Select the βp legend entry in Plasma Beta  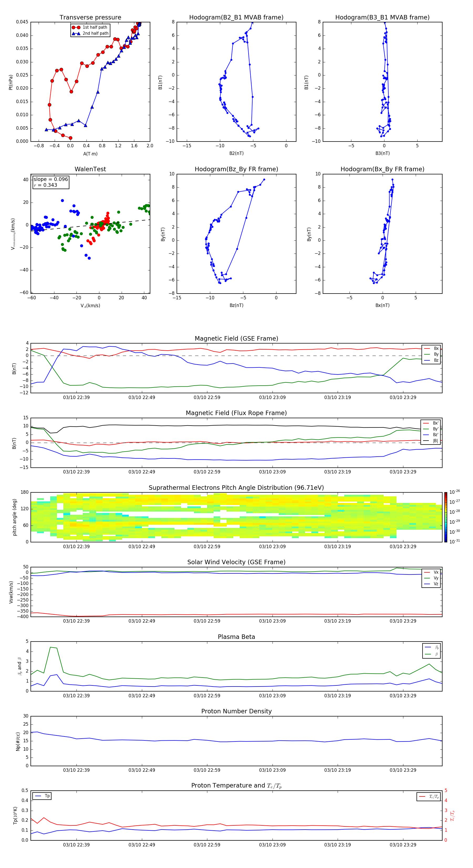[431, 647]
